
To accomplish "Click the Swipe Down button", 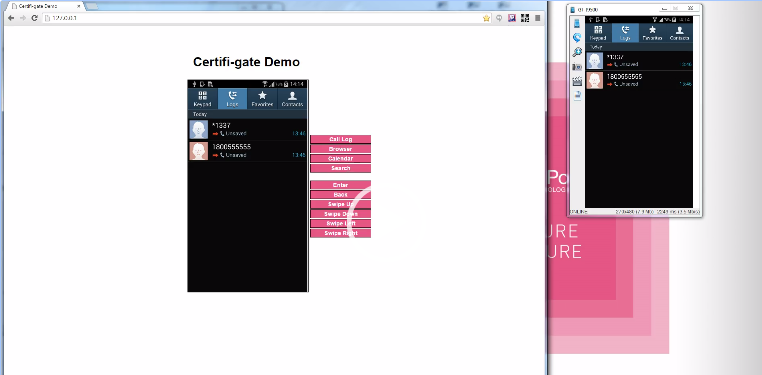I will click(340, 214).
